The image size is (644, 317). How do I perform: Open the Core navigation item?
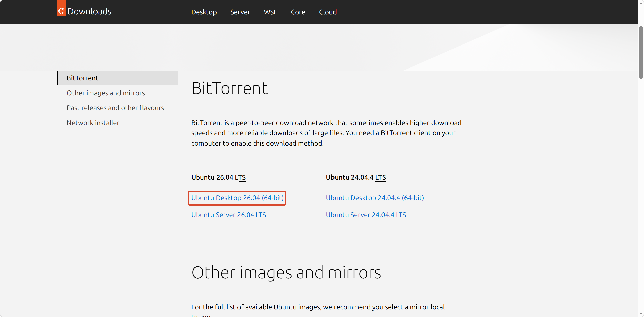(x=298, y=12)
